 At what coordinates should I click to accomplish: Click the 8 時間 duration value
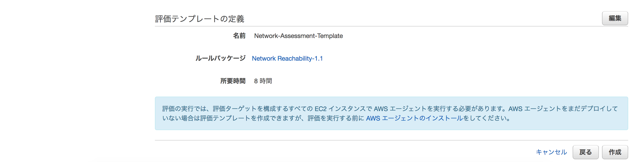(x=263, y=81)
